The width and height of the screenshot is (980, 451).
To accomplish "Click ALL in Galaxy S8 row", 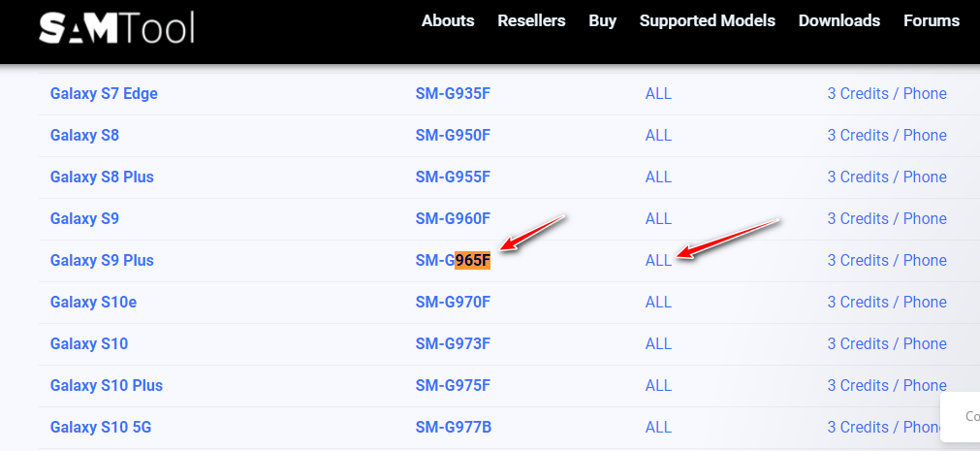I will point(658,136).
